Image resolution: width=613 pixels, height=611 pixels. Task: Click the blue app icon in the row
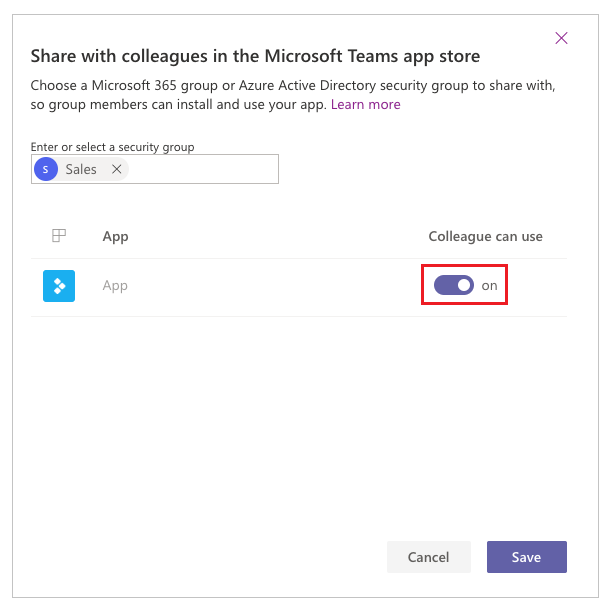click(x=59, y=286)
